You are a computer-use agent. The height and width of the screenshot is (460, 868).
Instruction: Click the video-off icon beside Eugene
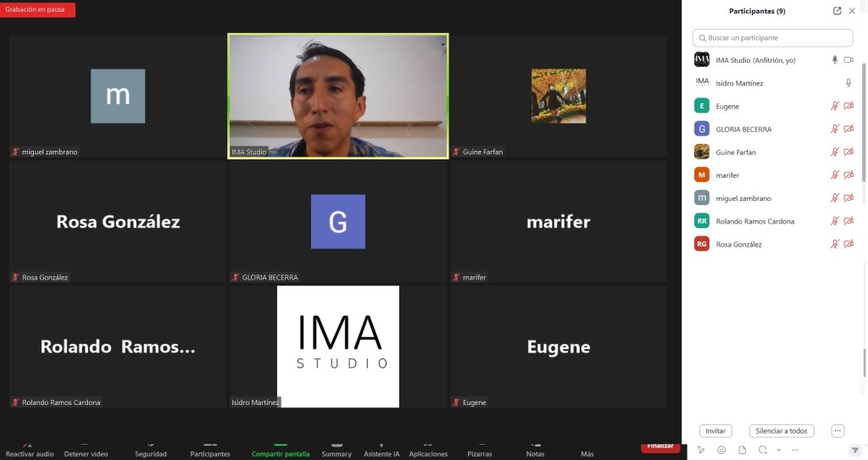tap(849, 106)
